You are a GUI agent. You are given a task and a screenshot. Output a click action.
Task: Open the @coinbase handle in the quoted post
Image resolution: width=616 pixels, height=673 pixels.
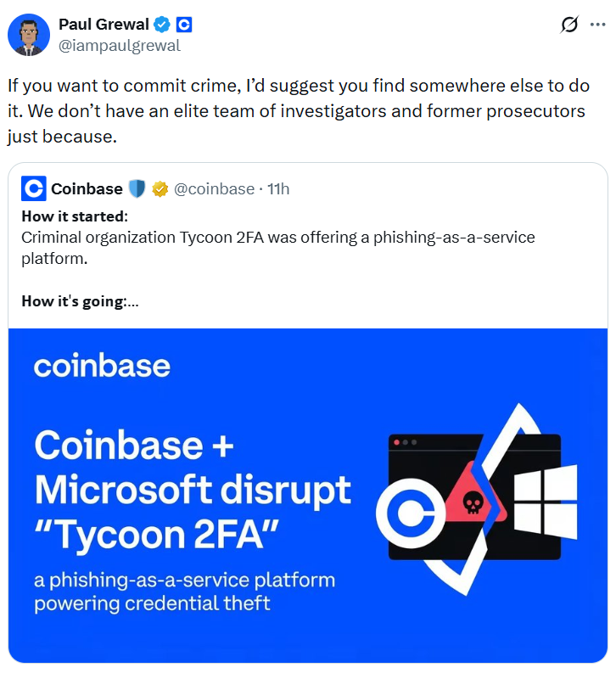click(x=214, y=188)
